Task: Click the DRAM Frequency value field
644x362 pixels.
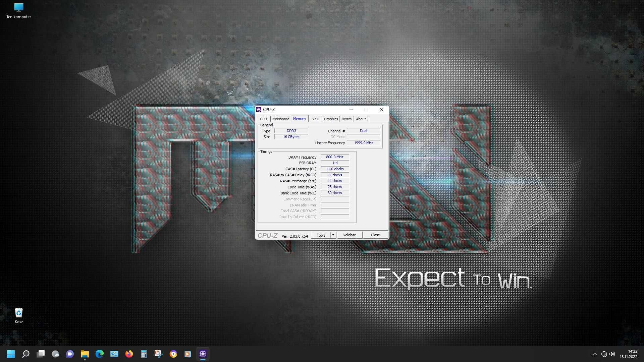Action: 334,157
